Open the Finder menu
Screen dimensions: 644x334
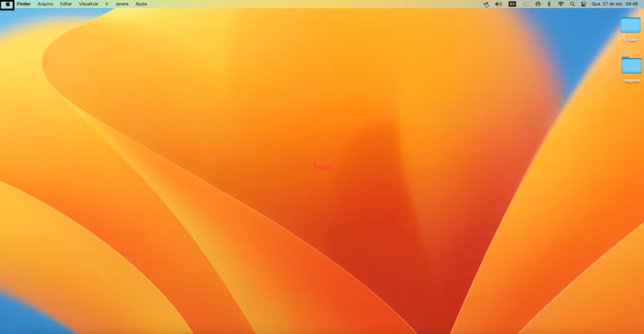[x=24, y=4]
